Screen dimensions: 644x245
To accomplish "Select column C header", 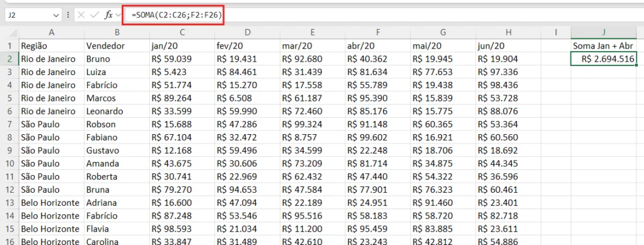I will 182,33.
